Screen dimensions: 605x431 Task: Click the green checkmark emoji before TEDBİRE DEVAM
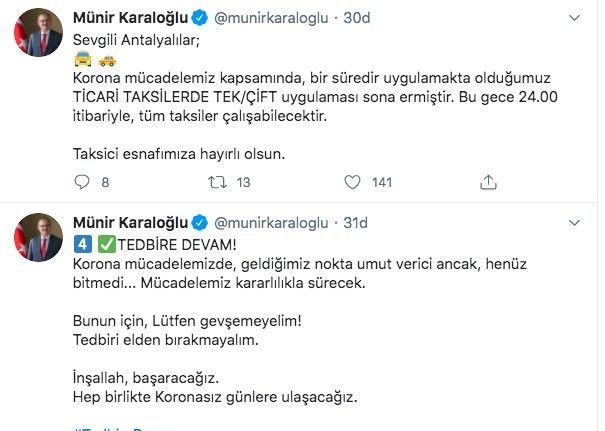click(106, 242)
